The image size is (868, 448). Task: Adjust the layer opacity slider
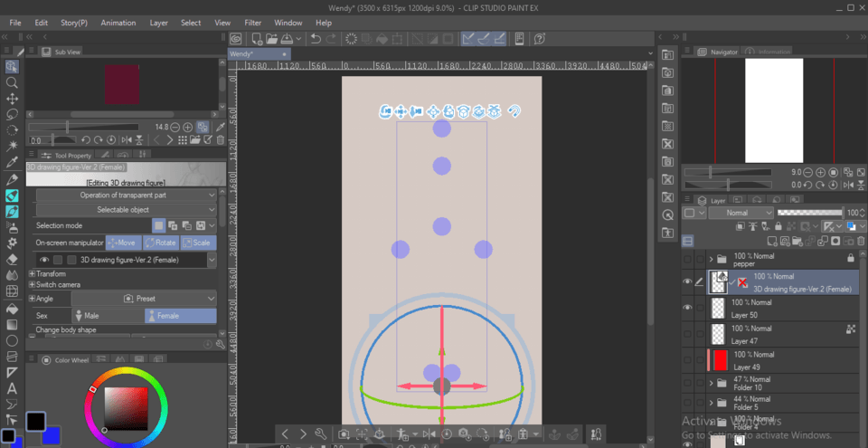click(810, 213)
